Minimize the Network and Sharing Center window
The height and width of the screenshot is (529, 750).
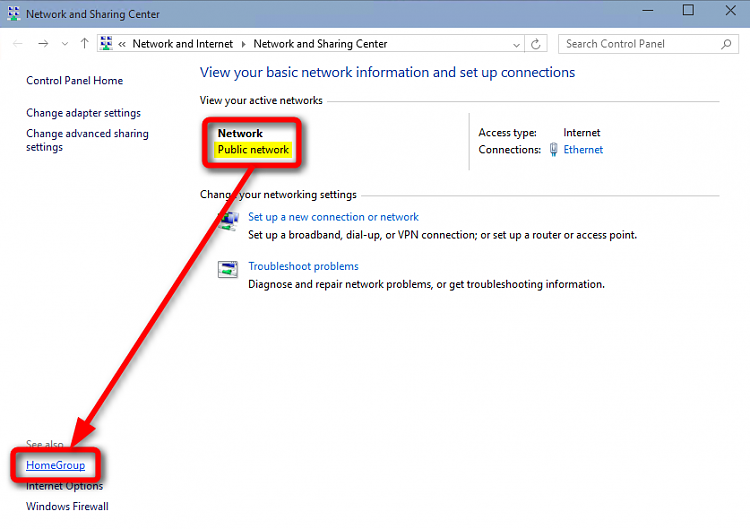point(648,11)
